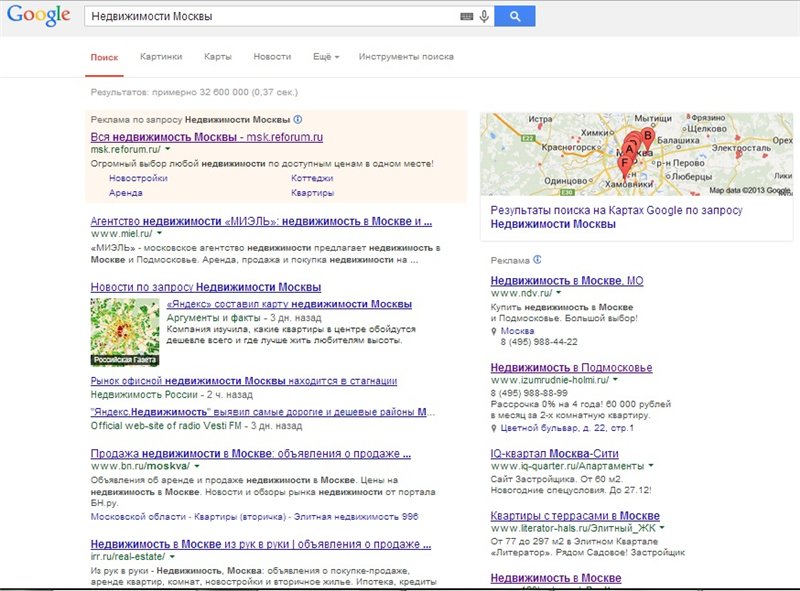Expand dropdown arrow next to www.miel.ru/

160,233
